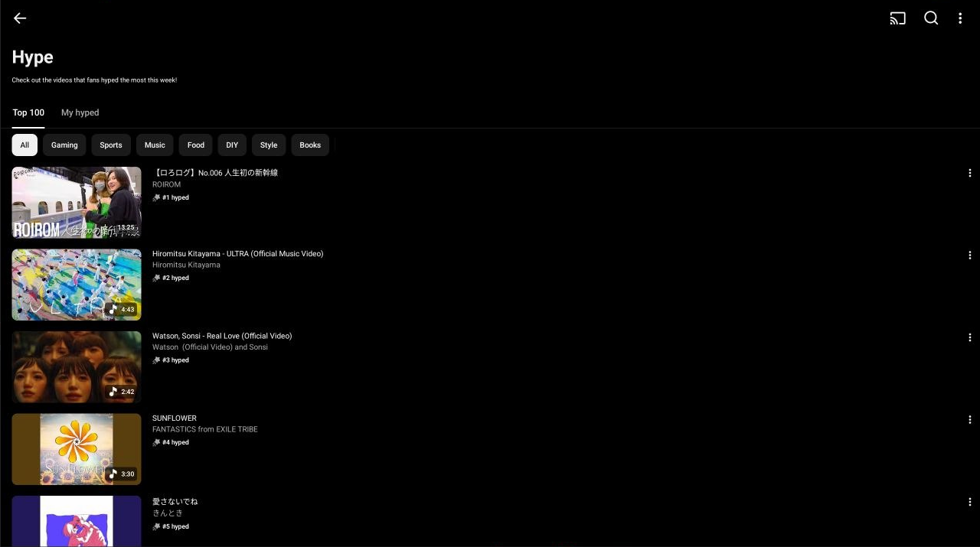
Task: Filter by the Books chip
Action: (310, 145)
